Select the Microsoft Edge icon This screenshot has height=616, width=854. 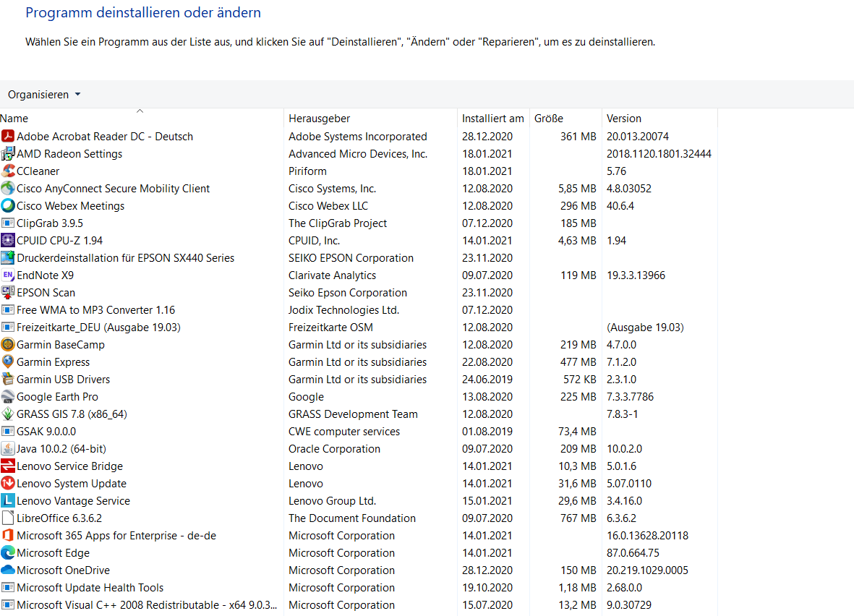(x=8, y=553)
